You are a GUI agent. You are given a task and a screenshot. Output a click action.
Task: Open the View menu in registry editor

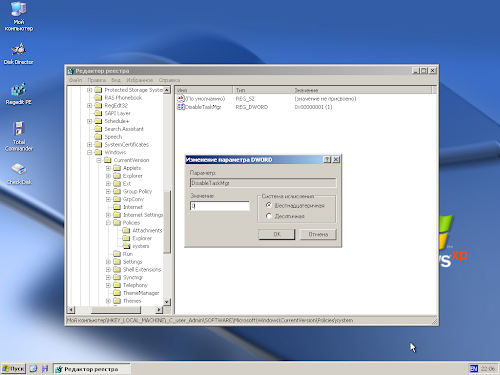coord(116,80)
